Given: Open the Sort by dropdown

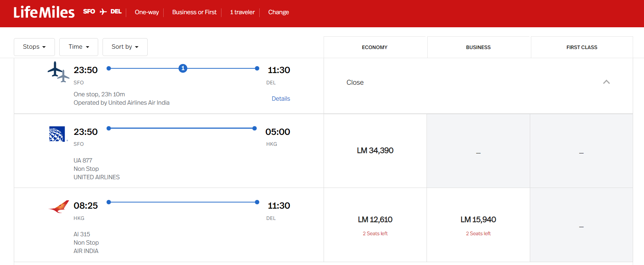Looking at the screenshot, I should tap(125, 47).
